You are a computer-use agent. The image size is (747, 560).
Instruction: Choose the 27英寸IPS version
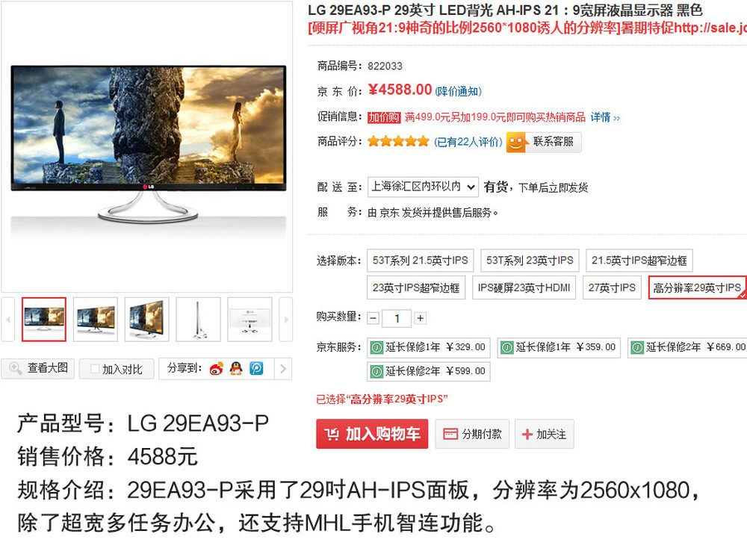coord(612,287)
